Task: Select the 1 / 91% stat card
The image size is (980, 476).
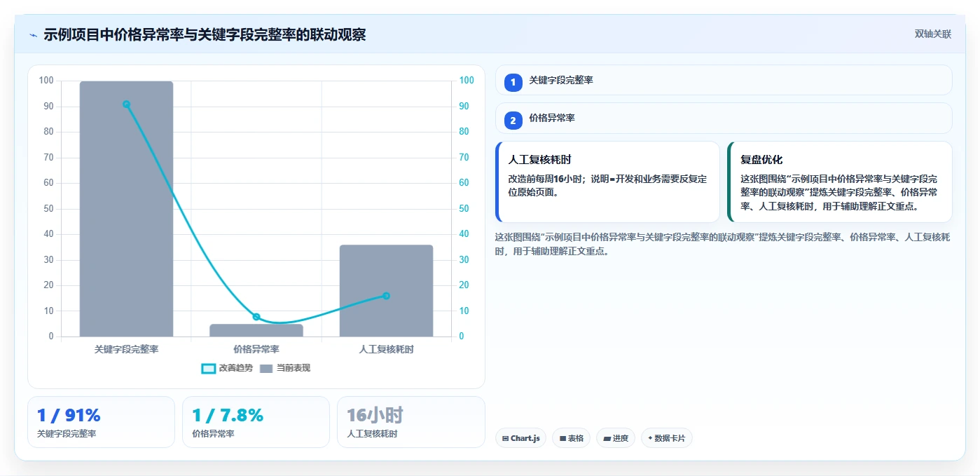Action: pyautogui.click(x=101, y=422)
